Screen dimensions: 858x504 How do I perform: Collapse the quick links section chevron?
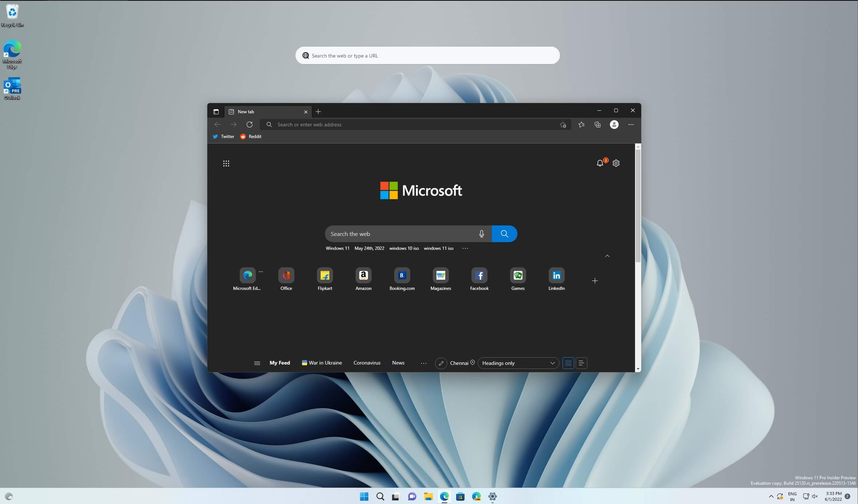(607, 256)
